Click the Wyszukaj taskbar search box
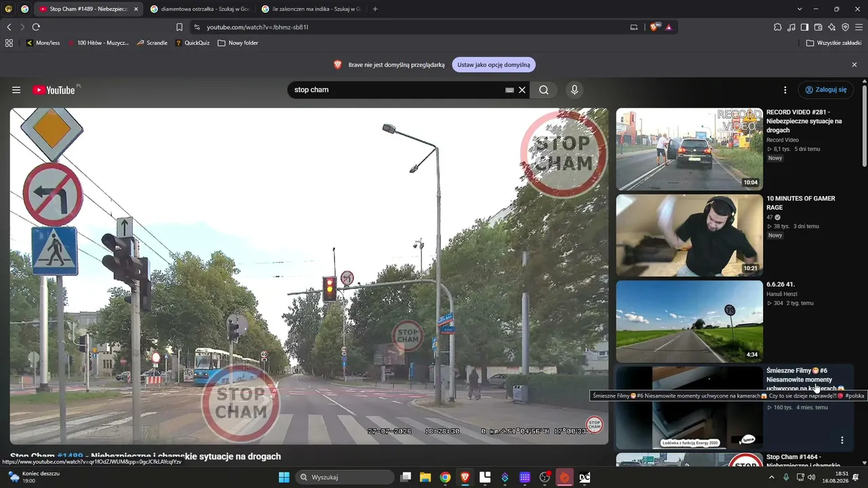This screenshot has width=868, height=488. 345,477
